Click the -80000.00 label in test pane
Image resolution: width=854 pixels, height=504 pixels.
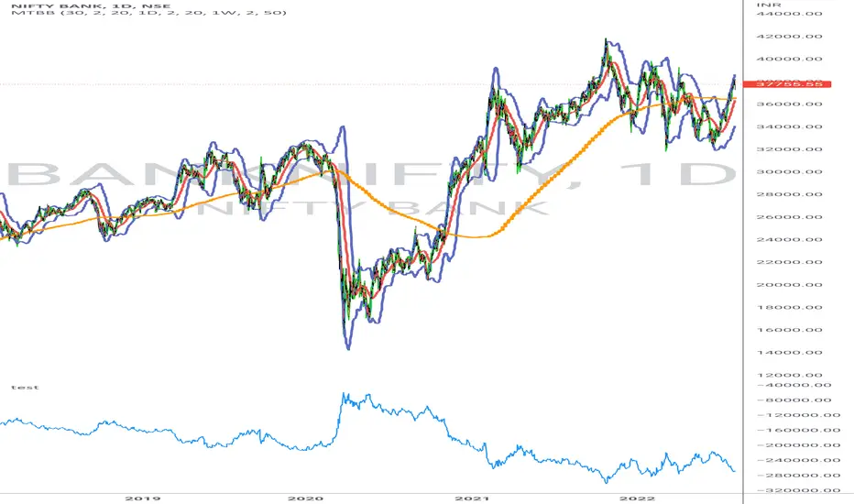tap(794, 400)
